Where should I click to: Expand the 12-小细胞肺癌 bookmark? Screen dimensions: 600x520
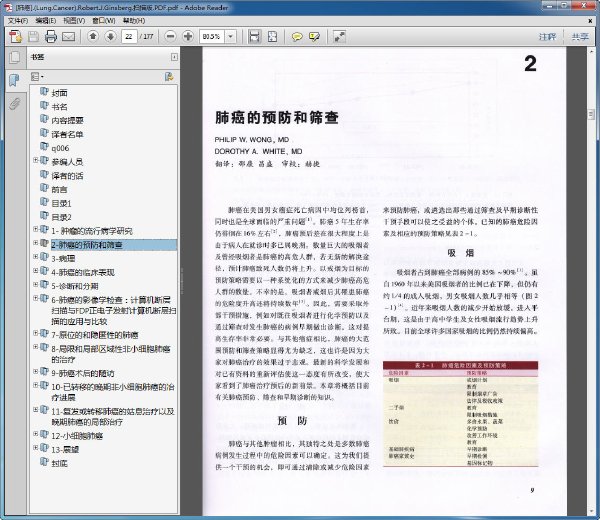(36, 434)
